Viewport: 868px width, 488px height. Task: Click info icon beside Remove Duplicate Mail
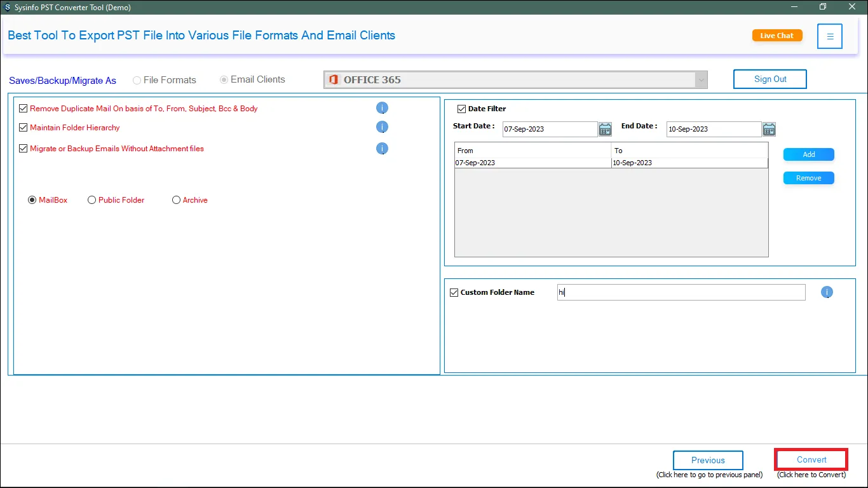(x=382, y=108)
